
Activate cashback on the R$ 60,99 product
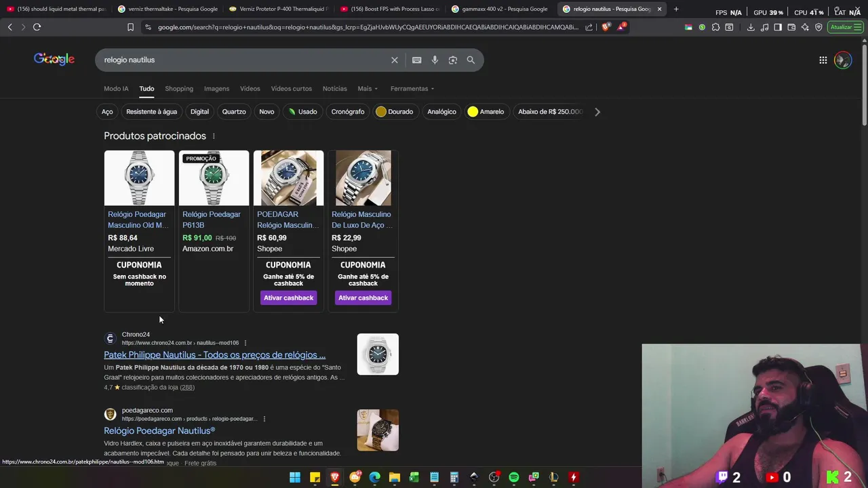tap(288, 298)
